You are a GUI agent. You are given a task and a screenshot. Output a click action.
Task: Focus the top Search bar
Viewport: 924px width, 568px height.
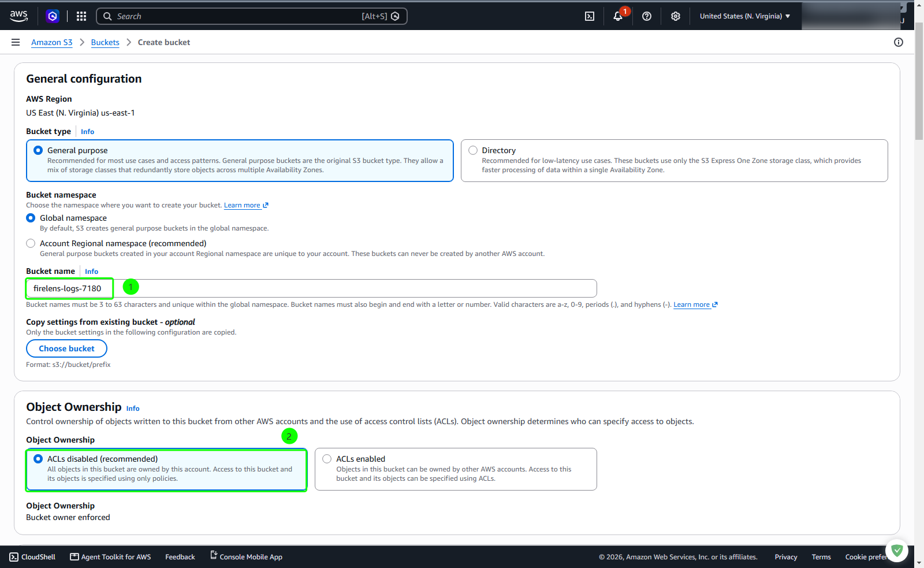[251, 16]
